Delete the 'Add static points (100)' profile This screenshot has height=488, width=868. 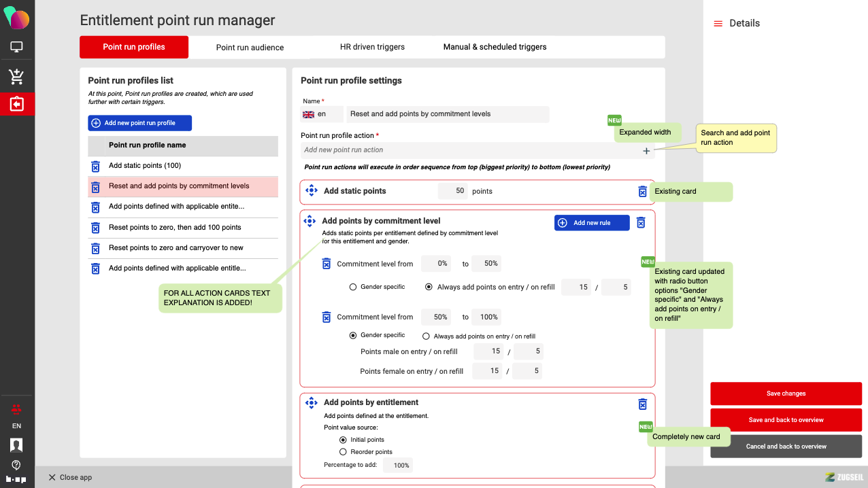95,166
